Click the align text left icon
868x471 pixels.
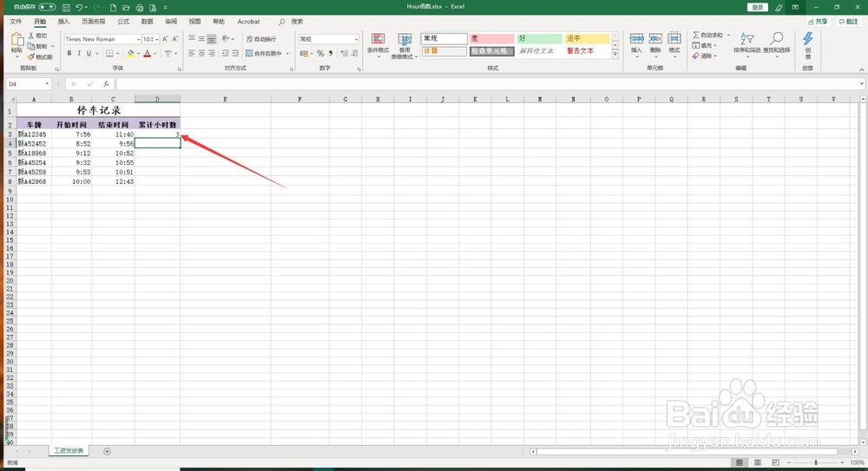click(x=192, y=54)
